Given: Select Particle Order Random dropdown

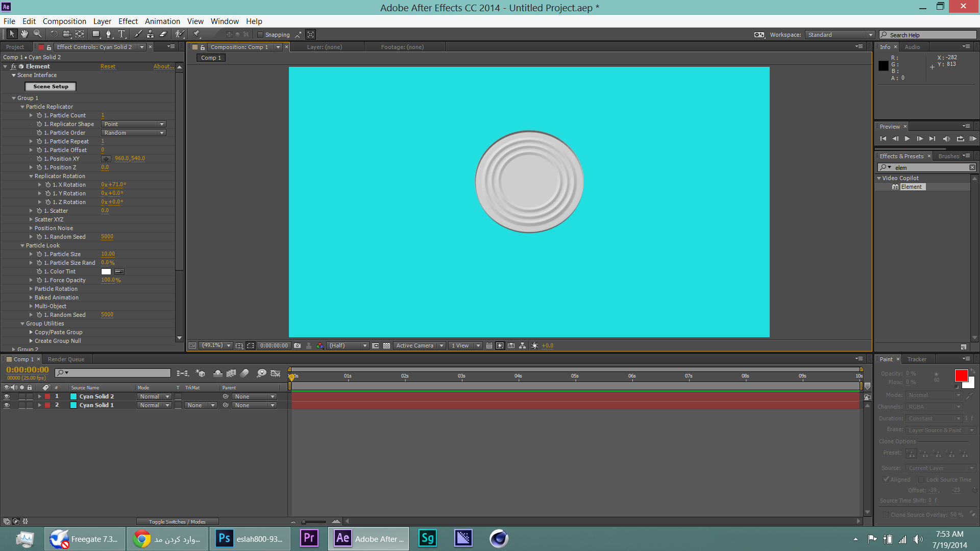Looking at the screenshot, I should (x=132, y=132).
